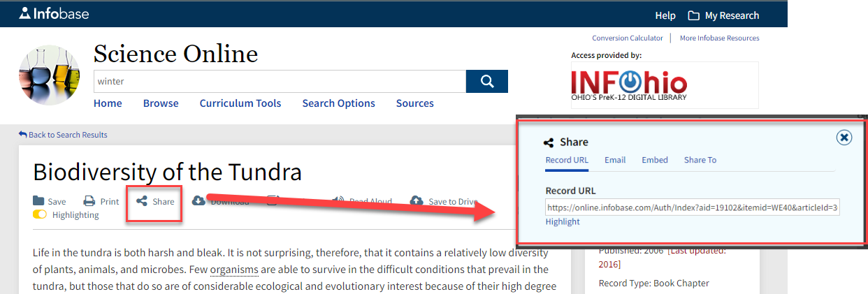Open the Share icon in article toolbar
The image size is (868, 294).
(x=142, y=201)
